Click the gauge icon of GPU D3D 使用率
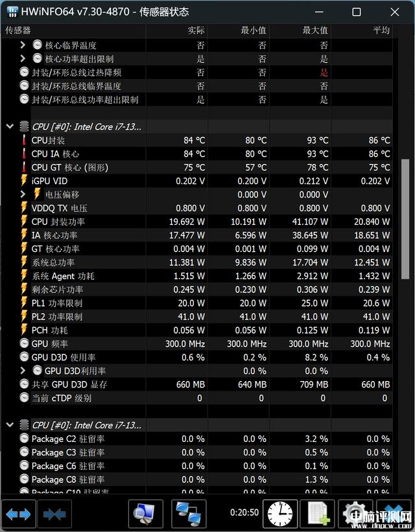Screen dimensions: 415x532 click(24, 357)
